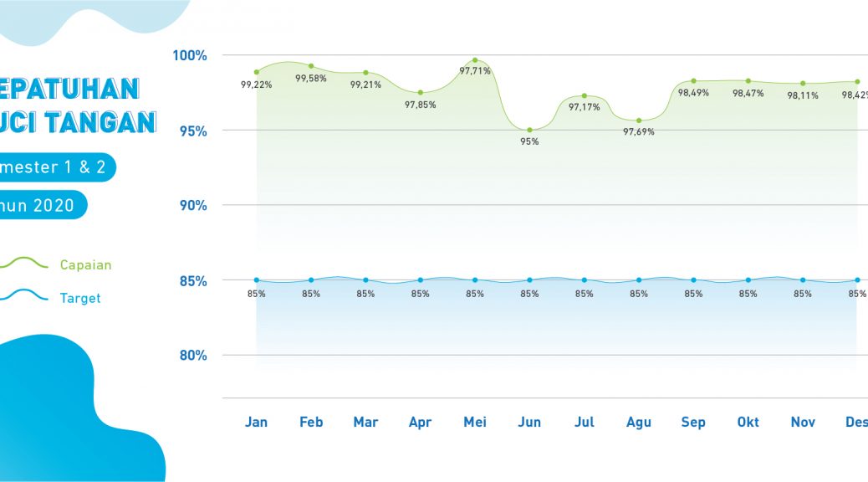Click the Sep blue target data point
The width and height of the screenshot is (868, 482).
pyautogui.click(x=693, y=280)
